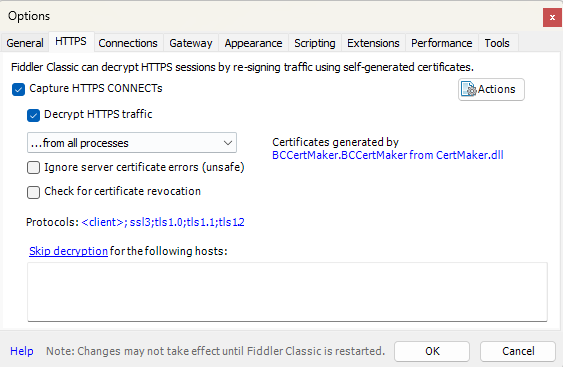Close the Options dialog with the X
Viewport: 563px width, 367px height.
(552, 18)
